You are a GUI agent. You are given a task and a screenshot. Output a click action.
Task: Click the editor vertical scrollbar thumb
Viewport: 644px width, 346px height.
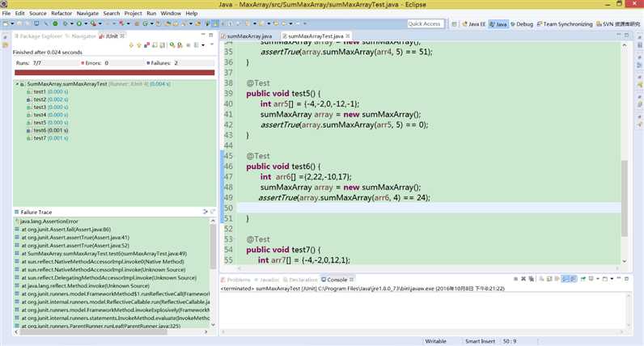point(625,198)
